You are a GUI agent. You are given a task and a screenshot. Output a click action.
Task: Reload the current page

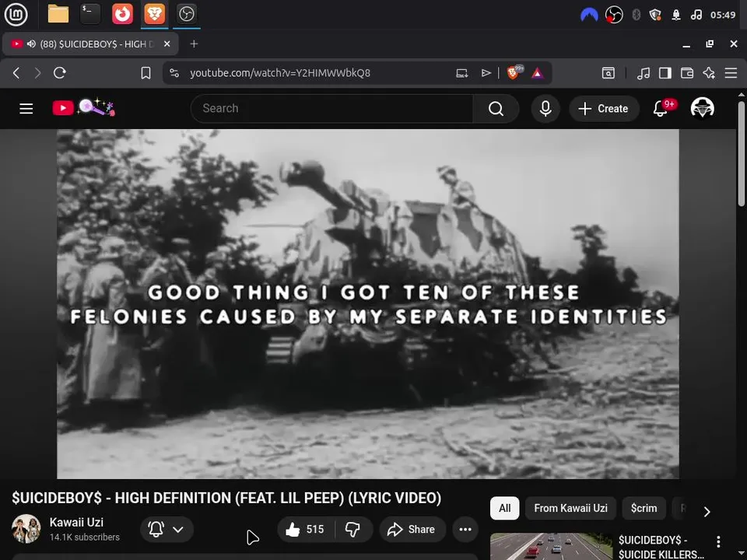pos(60,73)
